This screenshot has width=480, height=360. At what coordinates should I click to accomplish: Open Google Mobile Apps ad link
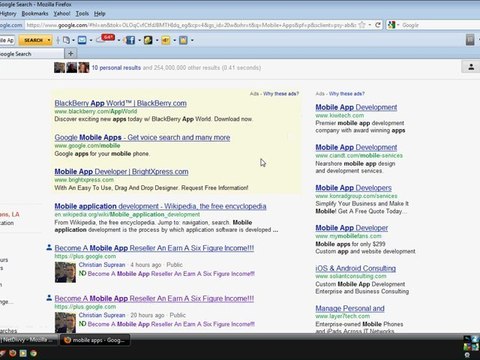[142, 137]
